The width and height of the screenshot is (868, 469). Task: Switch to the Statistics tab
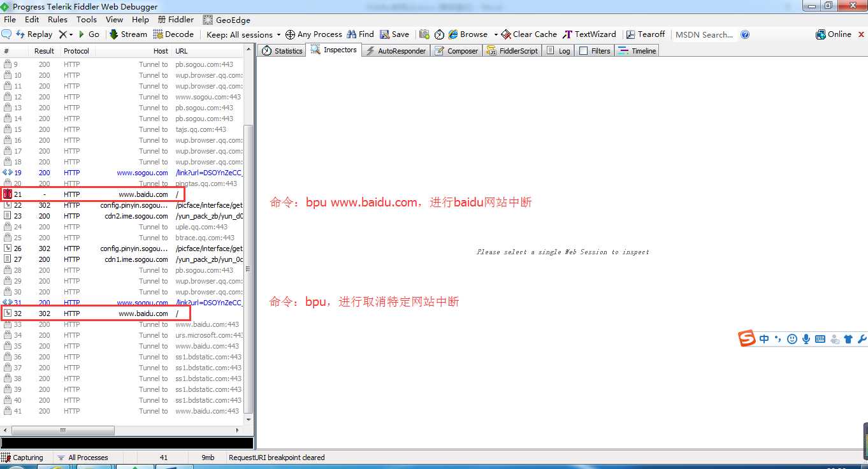282,50
